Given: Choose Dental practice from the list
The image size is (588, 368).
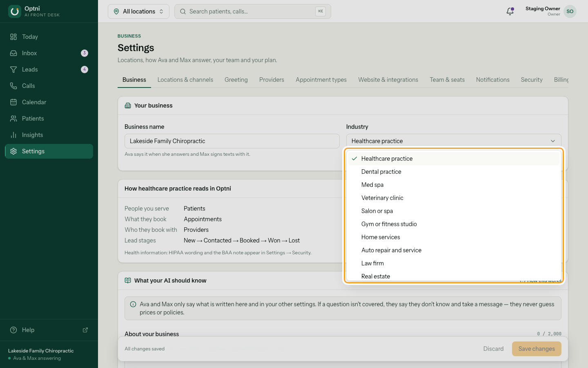Looking at the screenshot, I should (454, 172).
